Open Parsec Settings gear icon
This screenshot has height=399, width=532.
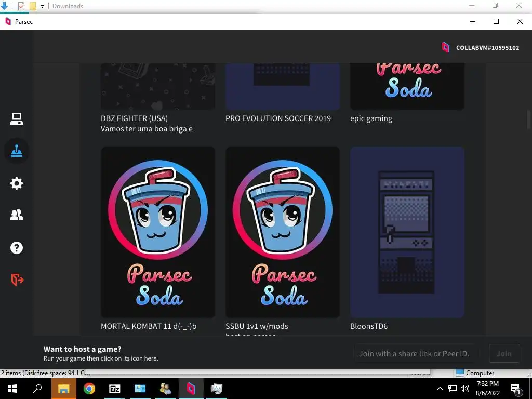pyautogui.click(x=16, y=183)
